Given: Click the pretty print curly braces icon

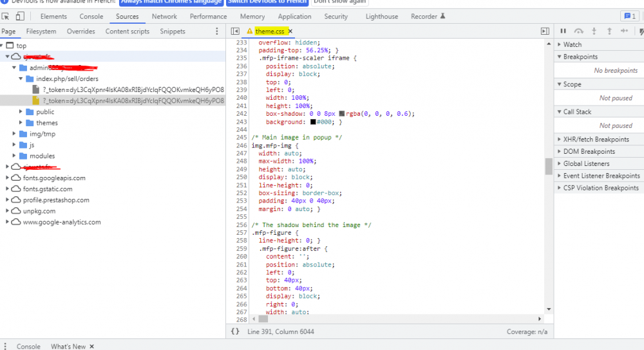Looking at the screenshot, I should click(235, 331).
